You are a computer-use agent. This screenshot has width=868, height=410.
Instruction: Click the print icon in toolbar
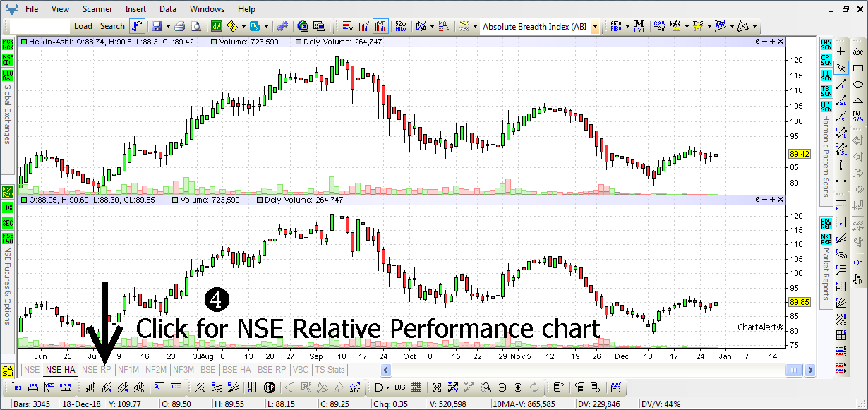point(179,26)
